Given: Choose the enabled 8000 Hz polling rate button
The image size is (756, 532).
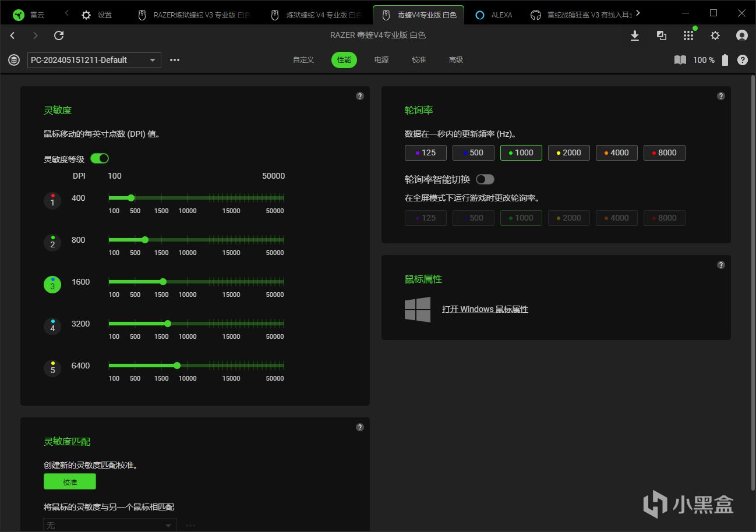Looking at the screenshot, I should (665, 152).
